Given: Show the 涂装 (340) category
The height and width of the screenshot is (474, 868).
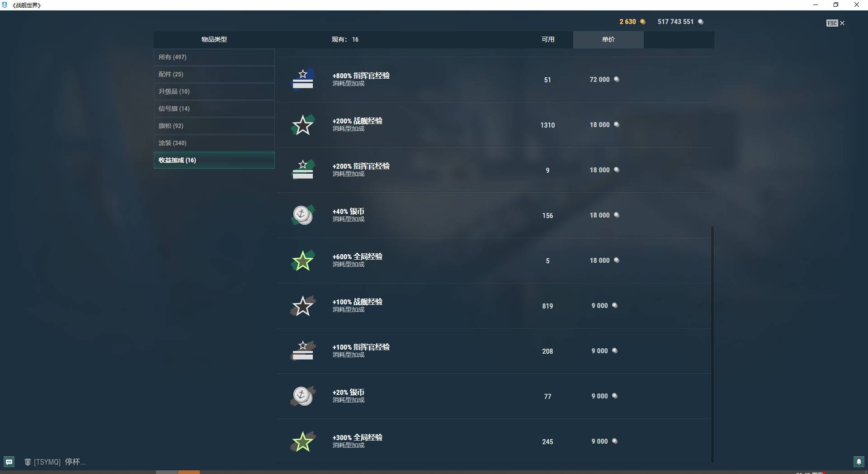Looking at the screenshot, I should (x=214, y=143).
